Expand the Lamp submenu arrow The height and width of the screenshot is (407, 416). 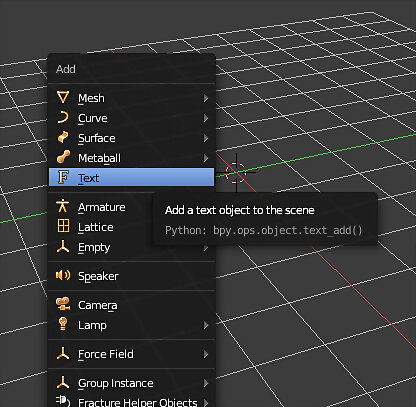[x=206, y=325]
